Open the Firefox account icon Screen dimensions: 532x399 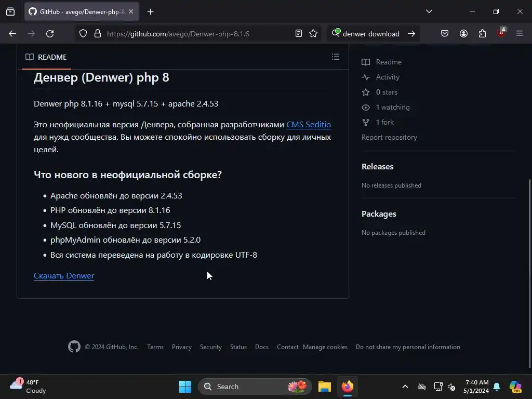pos(463,34)
